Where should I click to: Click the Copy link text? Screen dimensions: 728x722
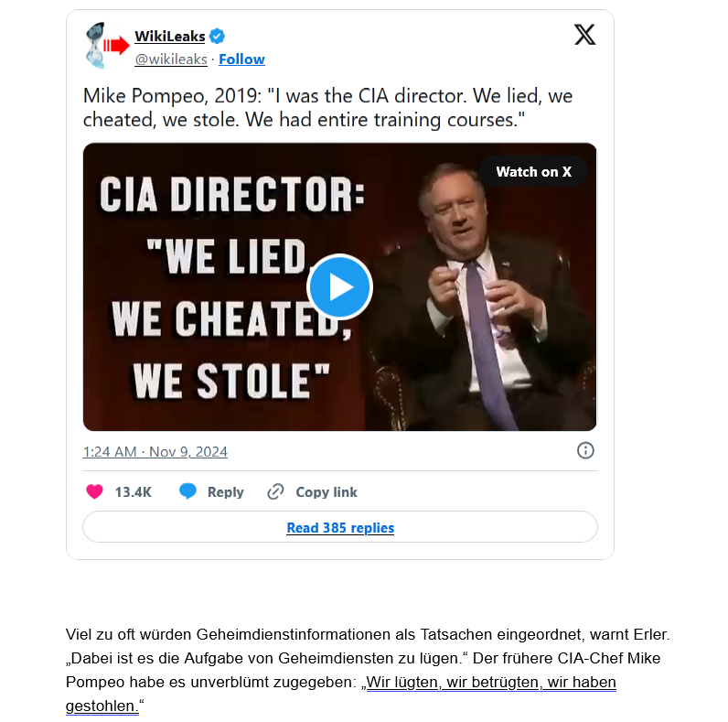pos(327,491)
